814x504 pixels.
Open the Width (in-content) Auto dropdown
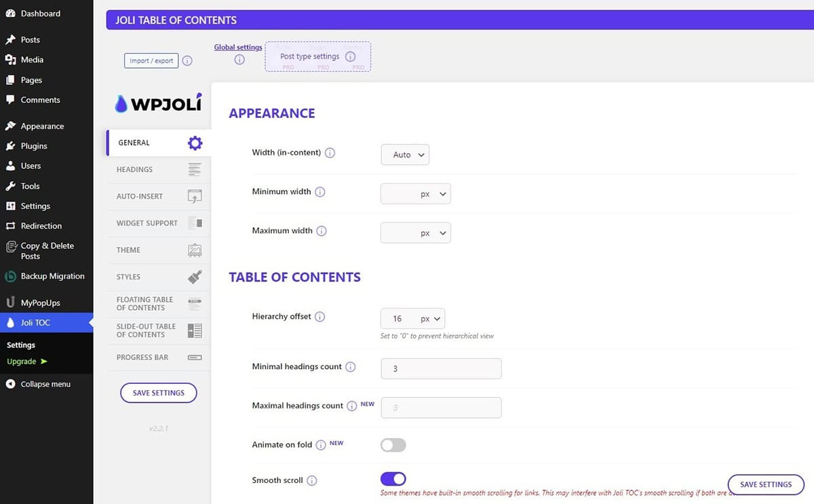tap(405, 155)
